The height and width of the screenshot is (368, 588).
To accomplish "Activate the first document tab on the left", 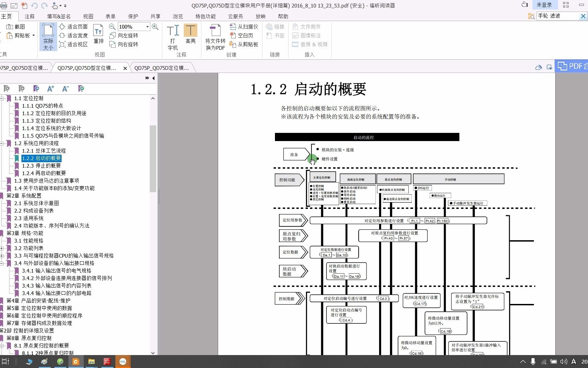I will coord(24,67).
